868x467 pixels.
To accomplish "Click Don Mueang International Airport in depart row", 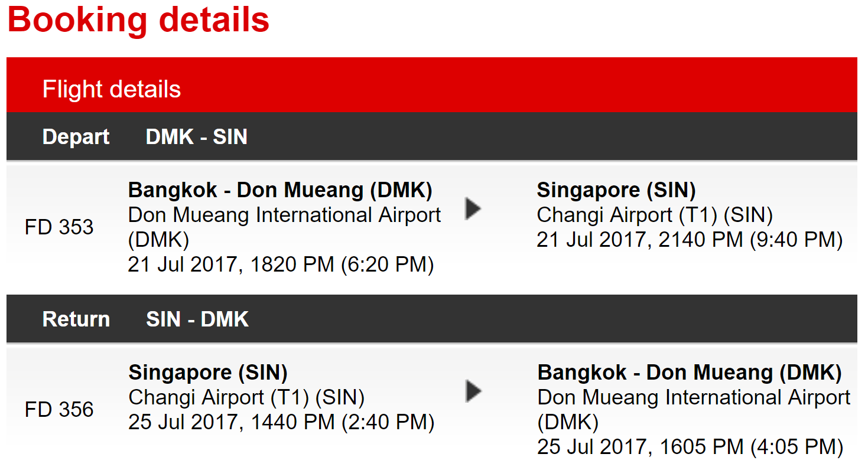I will point(285,215).
